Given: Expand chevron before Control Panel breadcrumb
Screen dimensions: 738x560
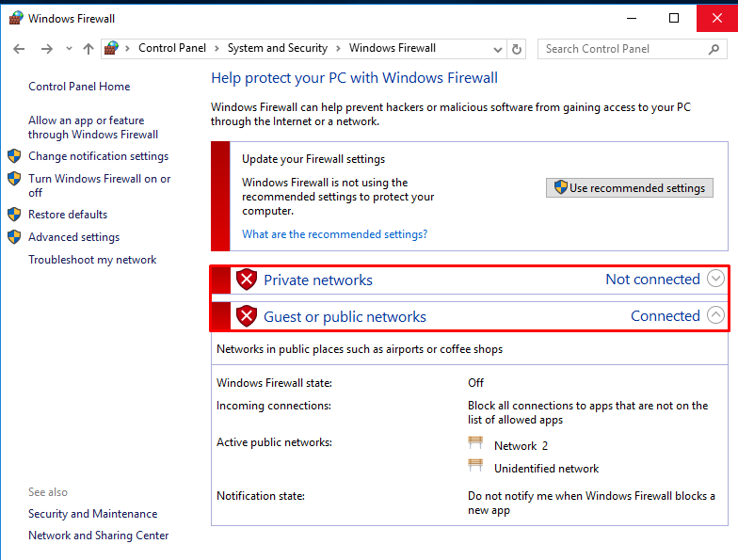Looking at the screenshot, I should pos(127,49).
